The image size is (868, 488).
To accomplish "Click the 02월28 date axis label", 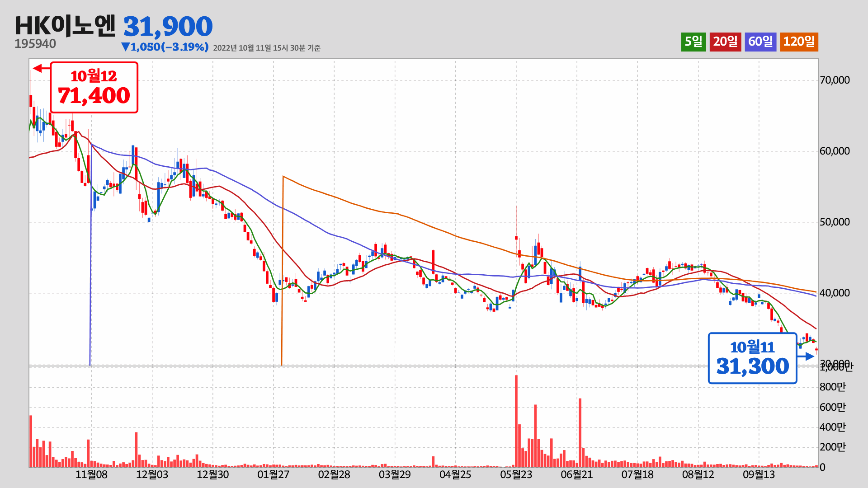I will (334, 475).
